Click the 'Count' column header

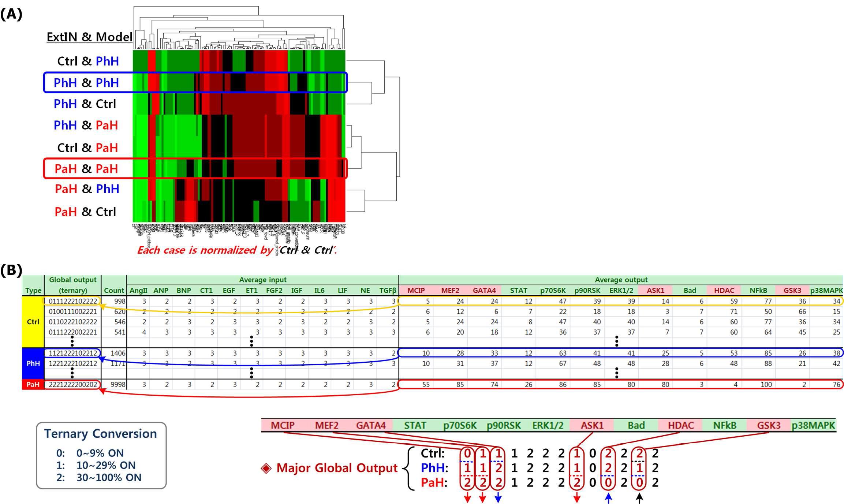114,290
